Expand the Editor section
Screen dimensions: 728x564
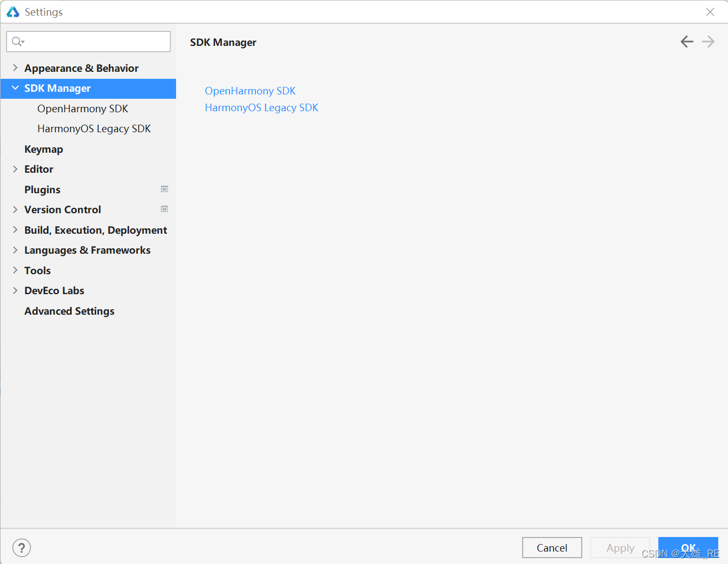[15, 169]
